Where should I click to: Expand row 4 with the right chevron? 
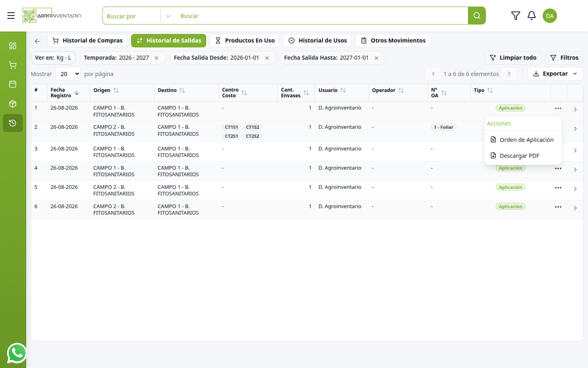tap(575, 170)
